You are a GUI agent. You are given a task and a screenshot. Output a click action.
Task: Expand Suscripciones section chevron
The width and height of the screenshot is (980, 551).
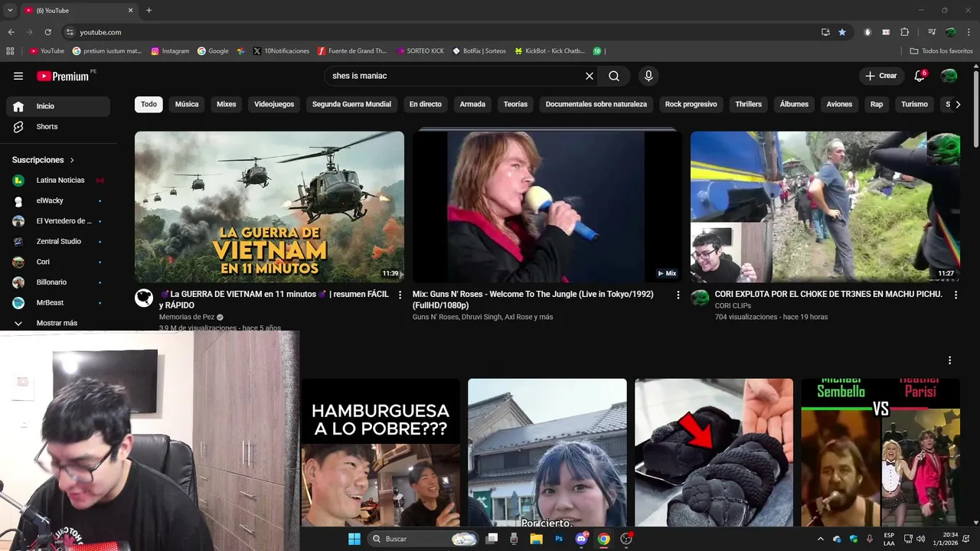point(72,160)
